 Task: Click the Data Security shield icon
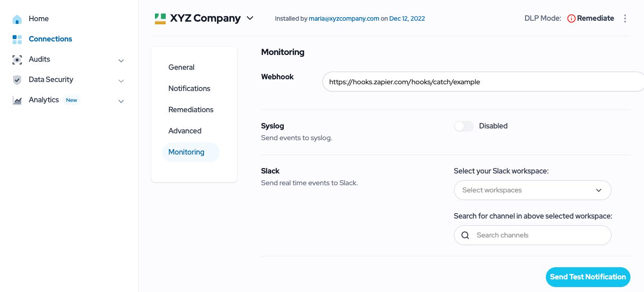pyautogui.click(x=17, y=80)
